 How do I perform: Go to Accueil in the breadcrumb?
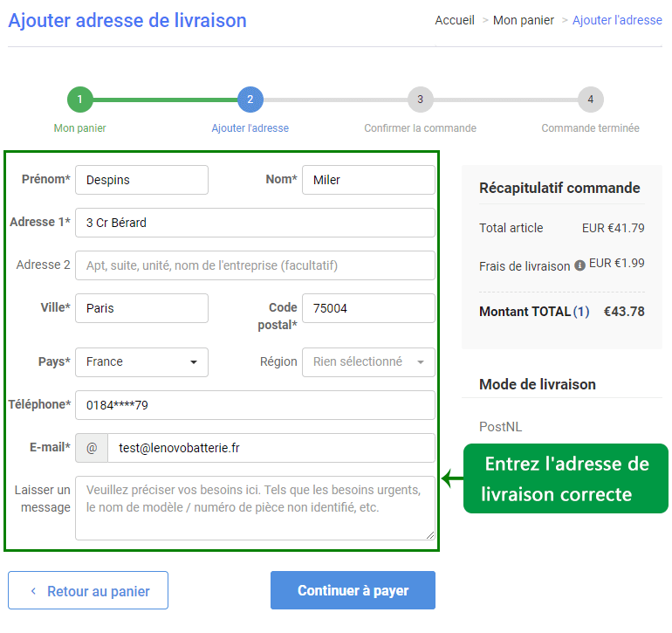click(x=455, y=20)
